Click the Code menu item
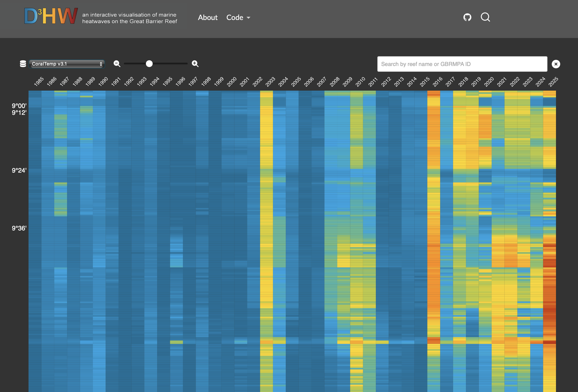This screenshot has width=578, height=392. pos(235,17)
